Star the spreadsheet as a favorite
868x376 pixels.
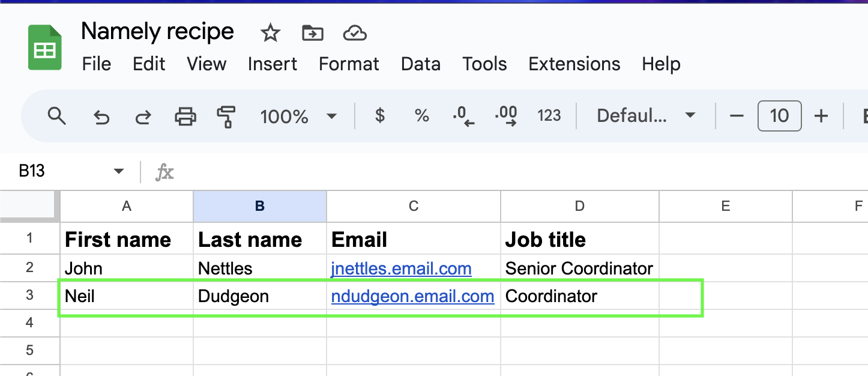270,33
